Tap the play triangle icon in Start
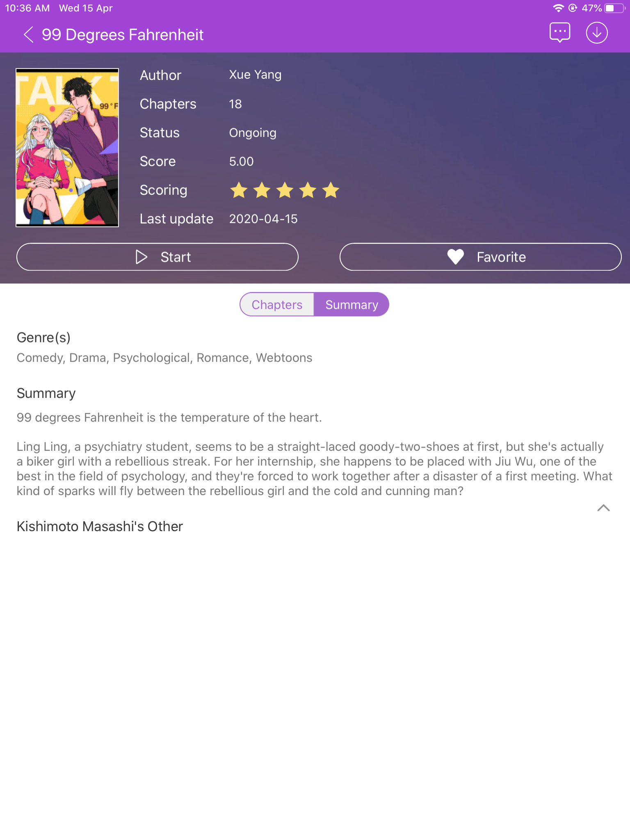 pos(142,257)
